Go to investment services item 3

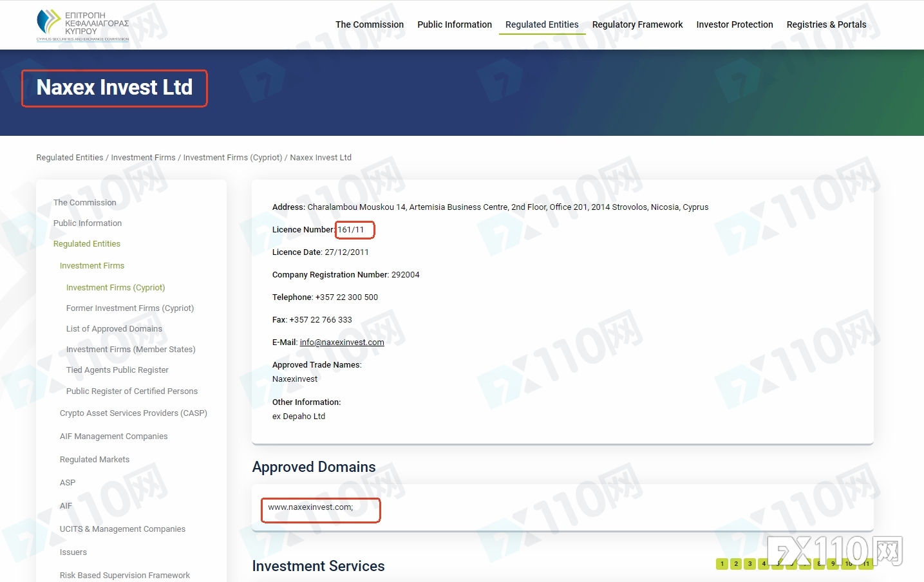(750, 564)
